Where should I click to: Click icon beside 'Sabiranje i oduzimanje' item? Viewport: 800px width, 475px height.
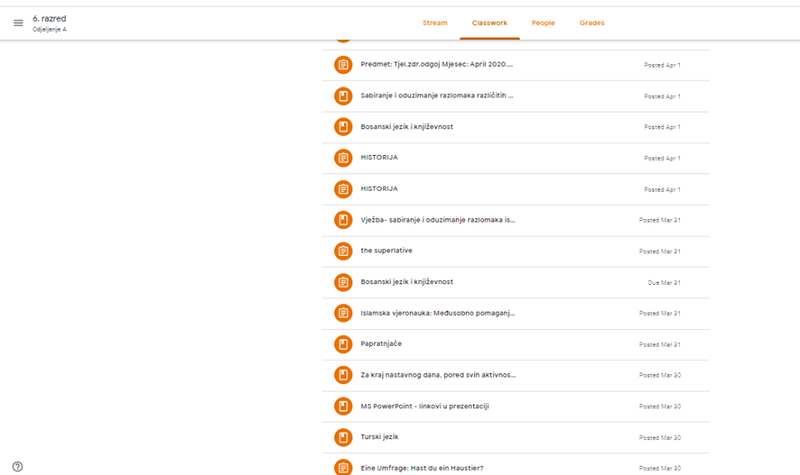(x=343, y=96)
